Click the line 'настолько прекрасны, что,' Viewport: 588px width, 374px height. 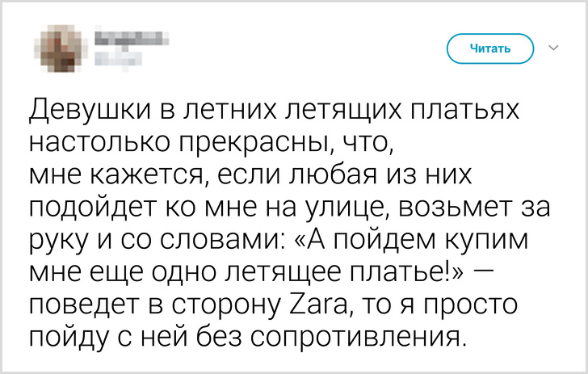click(x=212, y=142)
